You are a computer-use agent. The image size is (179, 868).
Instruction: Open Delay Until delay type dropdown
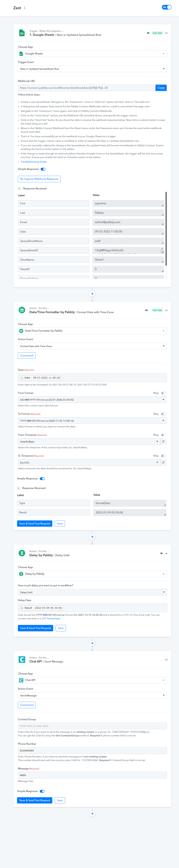pos(92,592)
